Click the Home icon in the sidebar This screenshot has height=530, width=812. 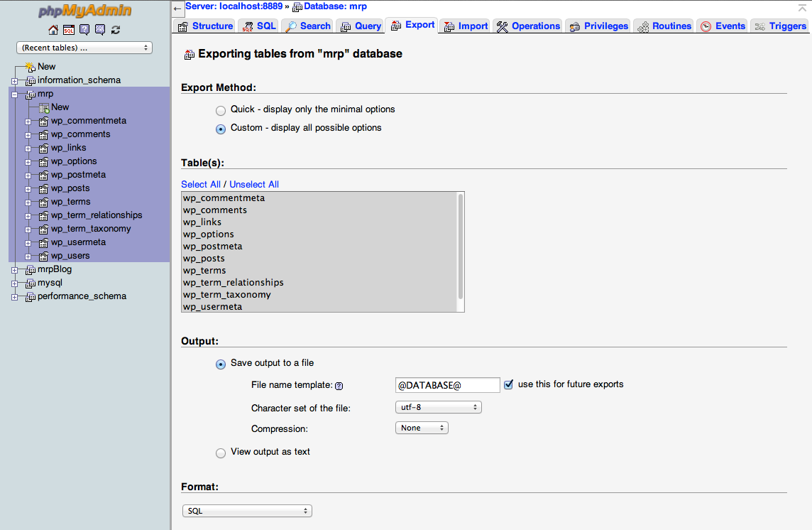click(53, 30)
